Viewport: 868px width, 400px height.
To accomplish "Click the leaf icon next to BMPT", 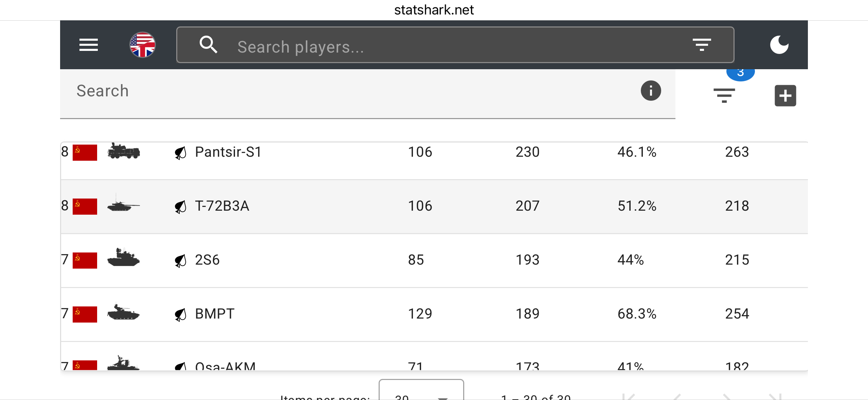I will [180, 315].
